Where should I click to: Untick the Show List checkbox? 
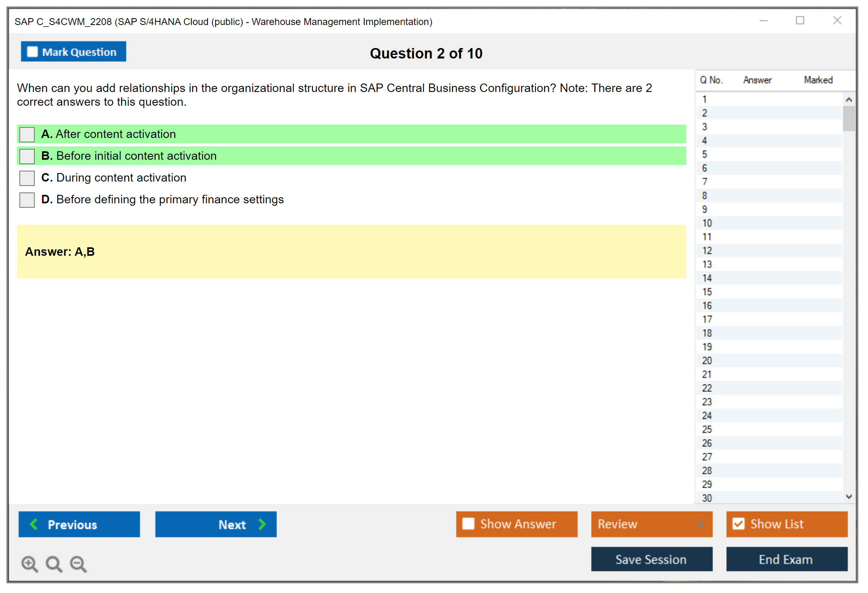(x=738, y=524)
